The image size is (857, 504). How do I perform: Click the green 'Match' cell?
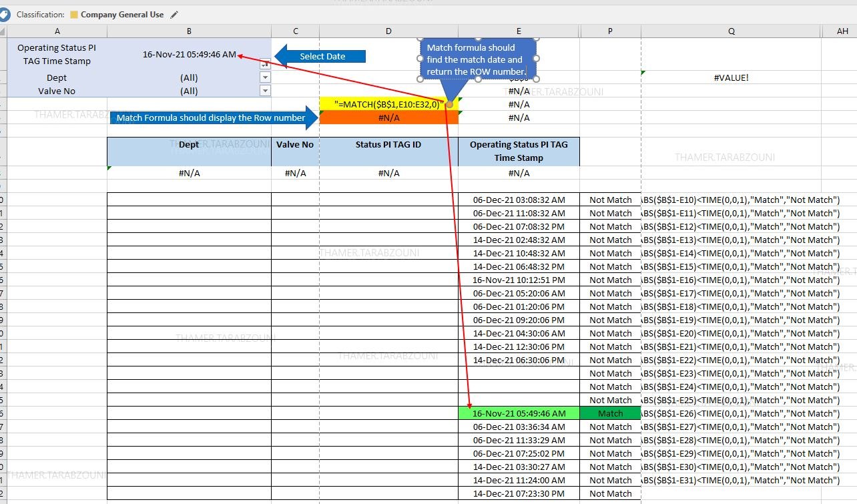(610, 413)
